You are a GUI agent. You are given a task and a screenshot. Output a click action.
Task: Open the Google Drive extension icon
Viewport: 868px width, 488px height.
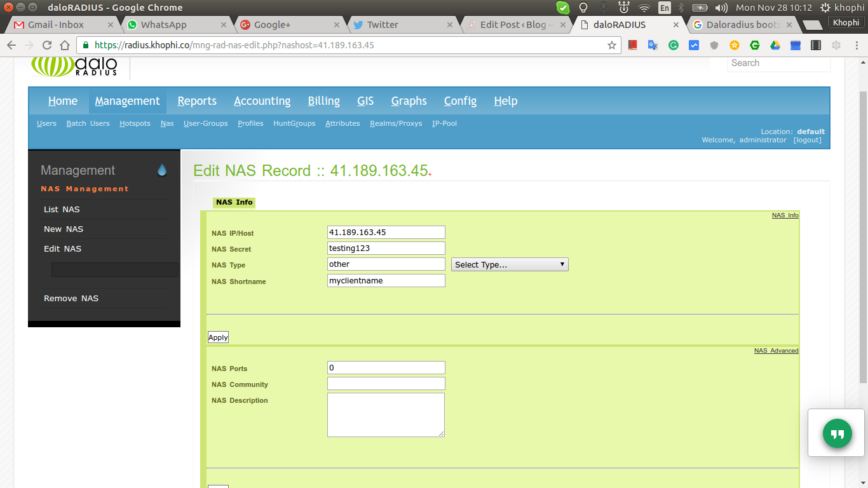click(x=775, y=45)
